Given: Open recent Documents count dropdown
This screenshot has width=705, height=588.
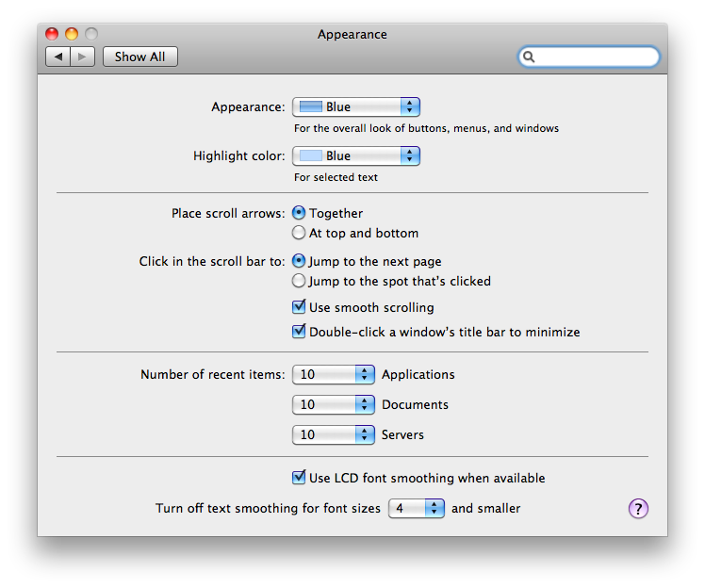Looking at the screenshot, I should click(334, 405).
